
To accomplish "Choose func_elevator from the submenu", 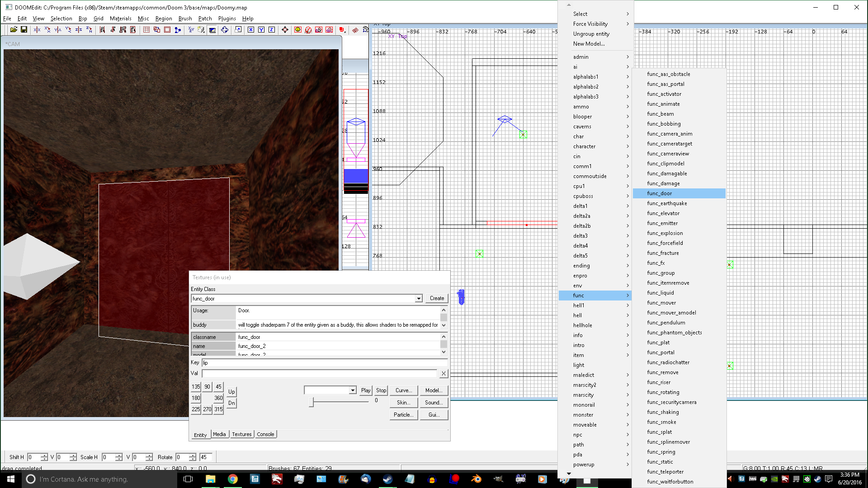I will tap(663, 213).
